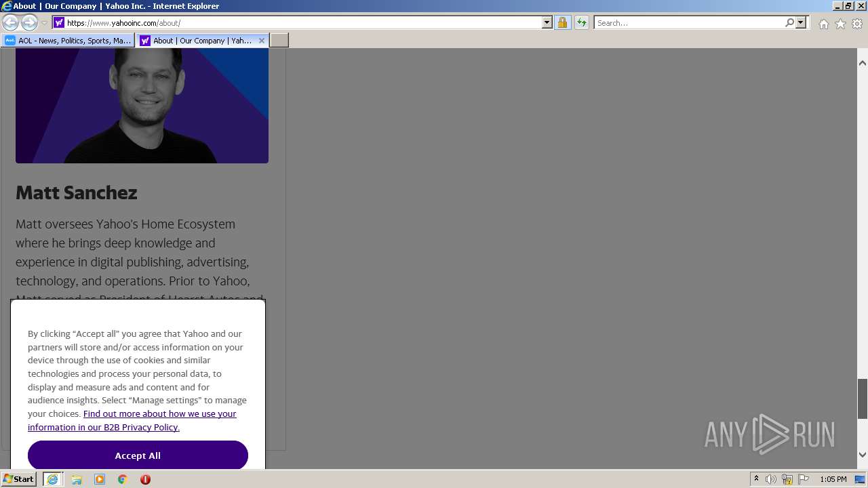Click Matt Sanchez portrait photo
The height and width of the screenshot is (488, 868).
point(142,105)
